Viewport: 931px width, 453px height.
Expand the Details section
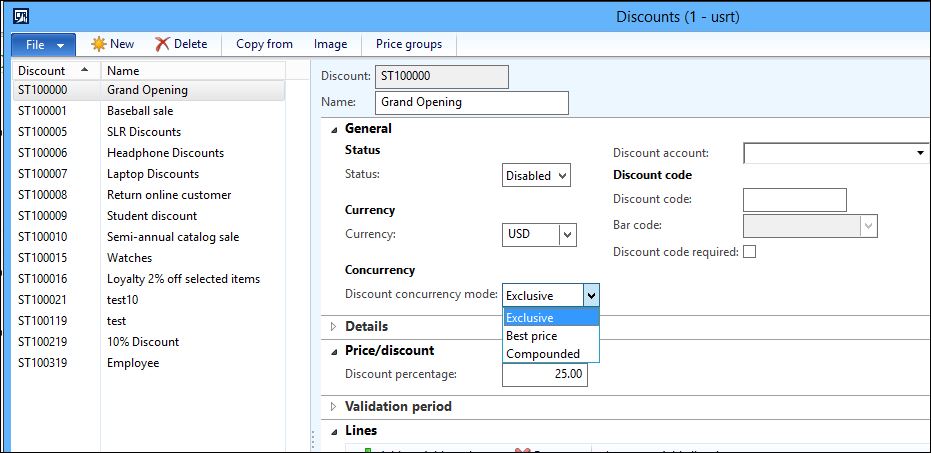(366, 327)
